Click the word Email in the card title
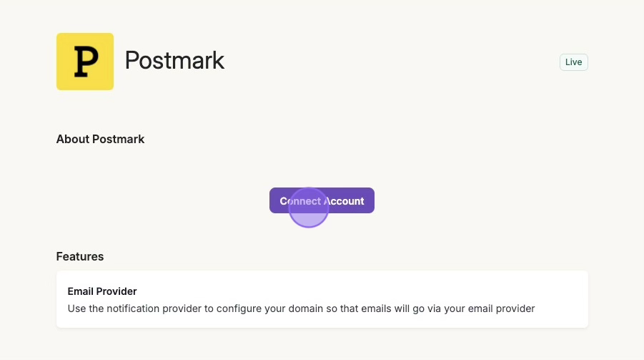This screenshot has height=360, width=644. coord(81,291)
